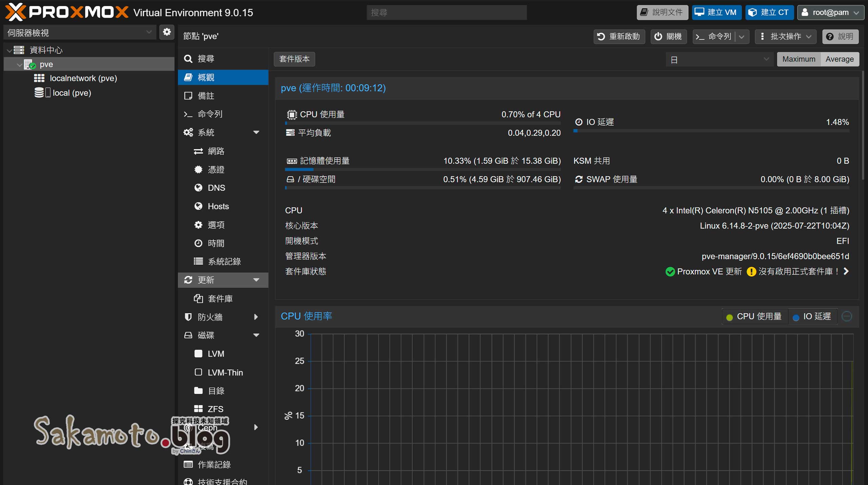Click the gear icon beside server view selector
Screen dimensions: 868x485
166,32
